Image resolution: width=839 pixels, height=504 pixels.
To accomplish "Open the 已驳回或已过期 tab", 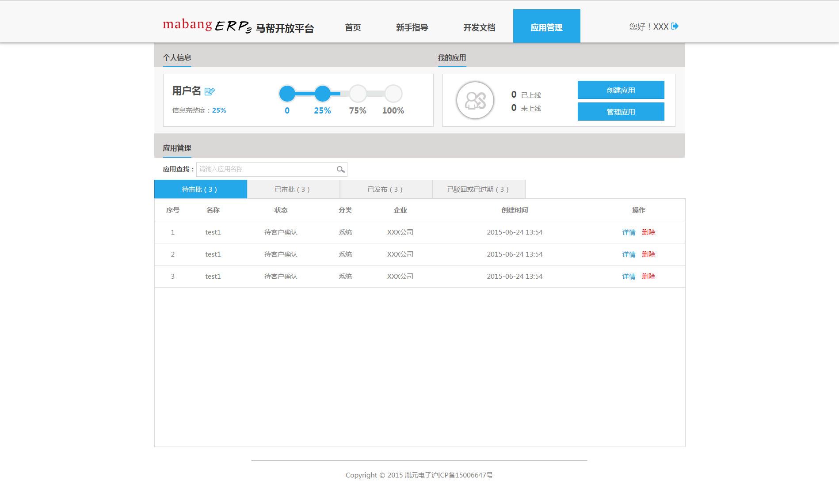I will pos(479,189).
